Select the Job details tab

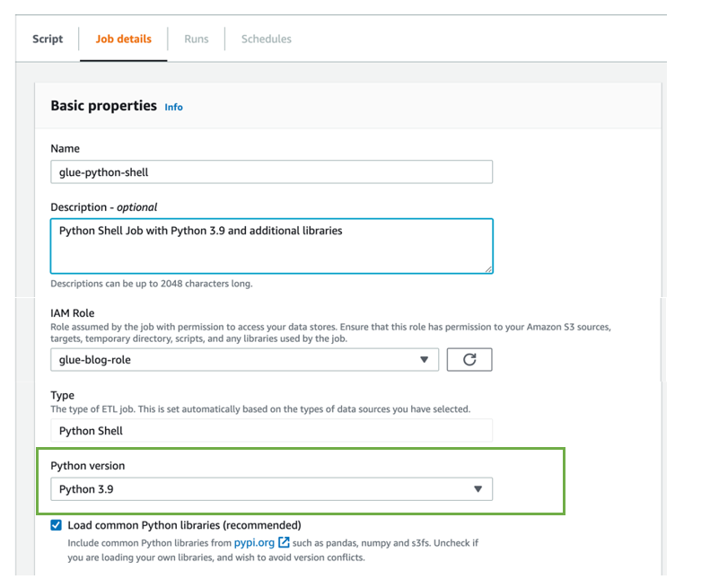[124, 39]
